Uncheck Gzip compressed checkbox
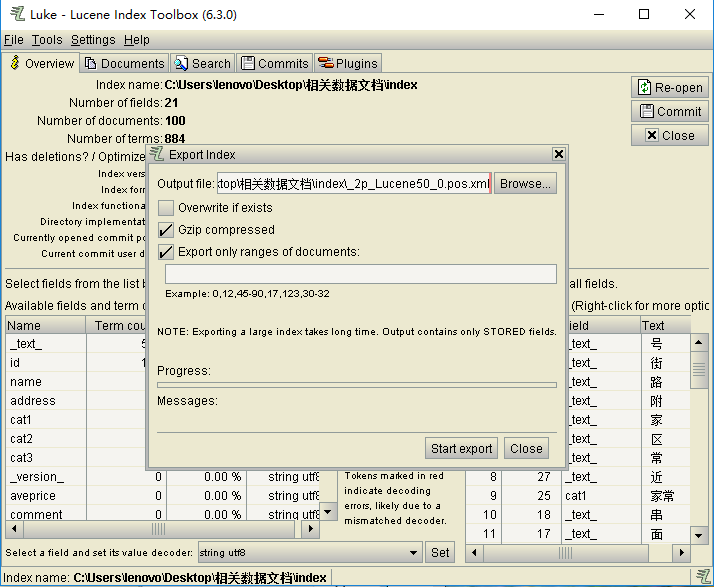 (166, 230)
